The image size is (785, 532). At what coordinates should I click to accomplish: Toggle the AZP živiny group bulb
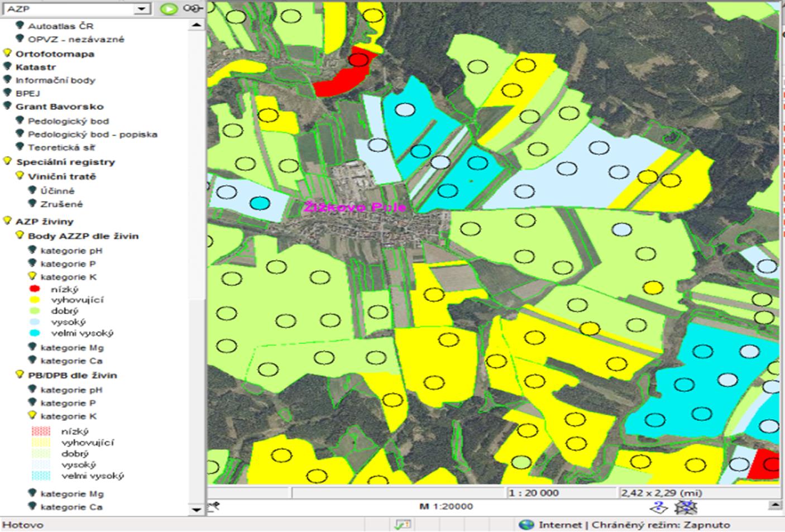tap(7, 221)
